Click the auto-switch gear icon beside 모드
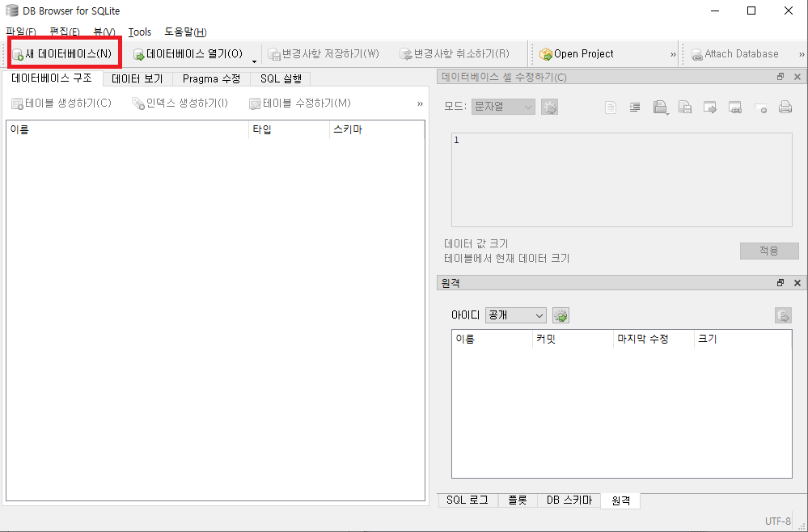The width and height of the screenshot is (808, 532). [x=550, y=107]
